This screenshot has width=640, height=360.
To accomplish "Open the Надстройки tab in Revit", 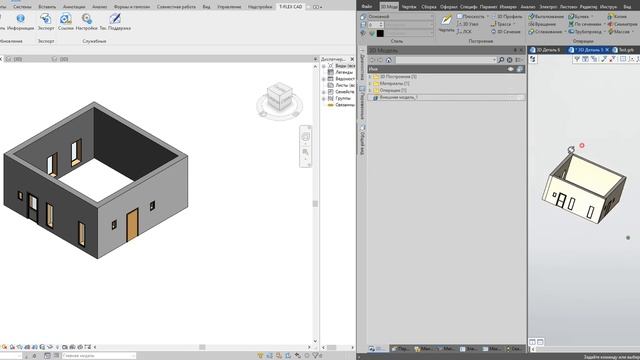I will [x=260, y=7].
